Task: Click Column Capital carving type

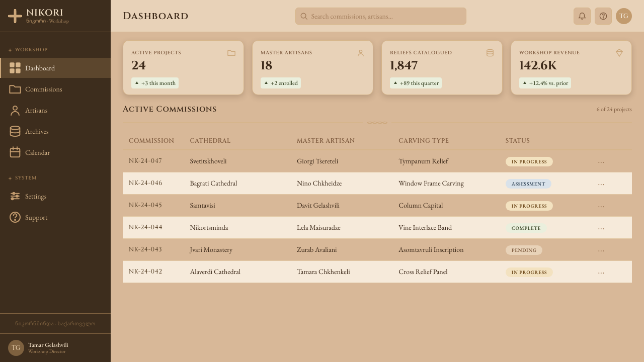Action: [421, 206]
